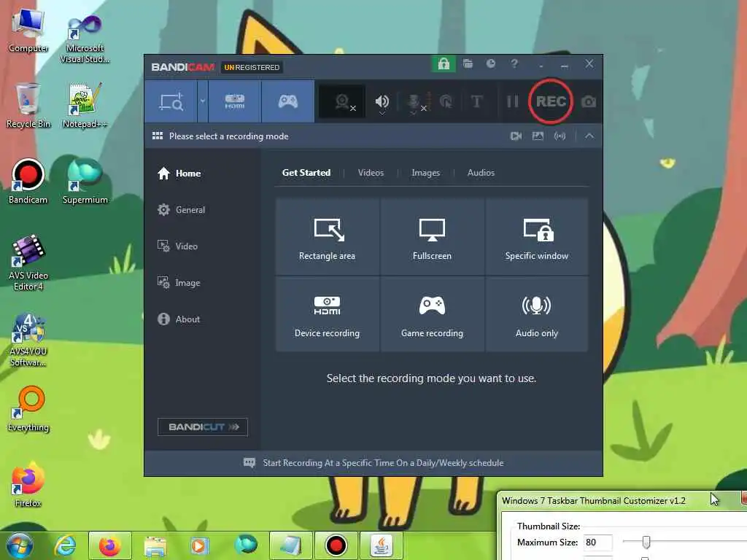Click the video camera icon in status bar
The width and height of the screenshot is (747, 560).
coord(516,136)
